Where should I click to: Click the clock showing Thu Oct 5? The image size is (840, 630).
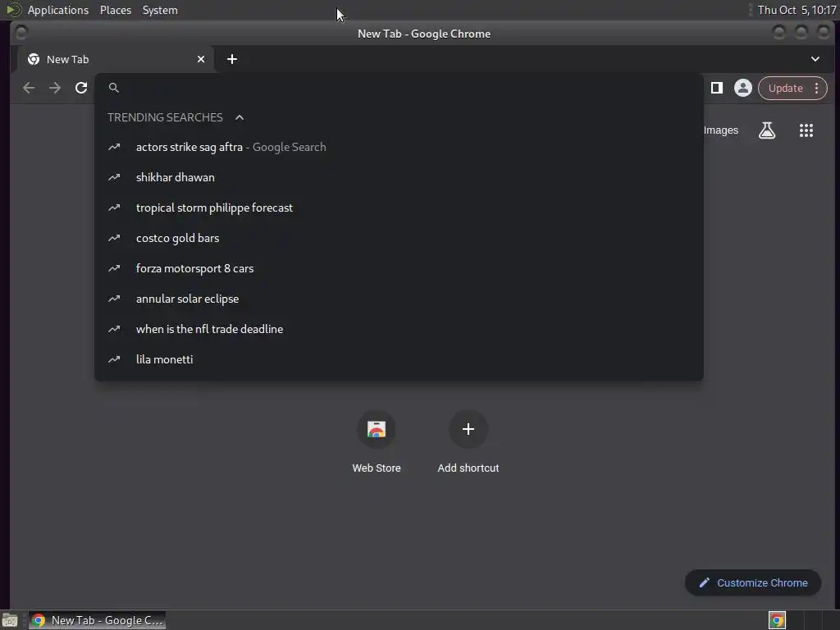point(797,10)
